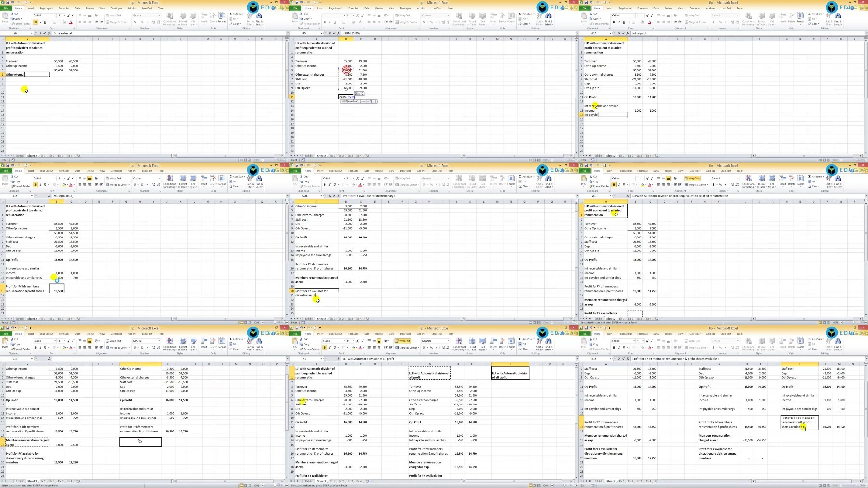
Task: Switch to the Exhibit sheet tab in the K16 window
Action: click(x=598, y=481)
